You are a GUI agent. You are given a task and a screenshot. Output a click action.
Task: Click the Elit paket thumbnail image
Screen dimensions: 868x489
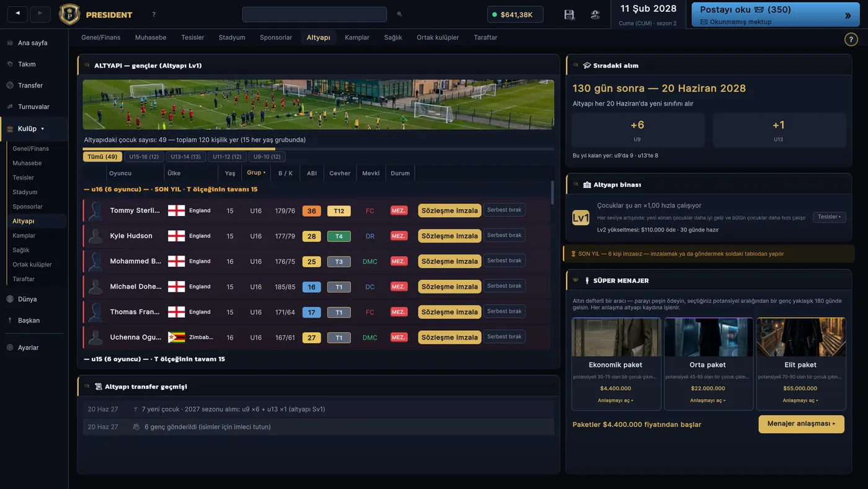click(x=800, y=337)
